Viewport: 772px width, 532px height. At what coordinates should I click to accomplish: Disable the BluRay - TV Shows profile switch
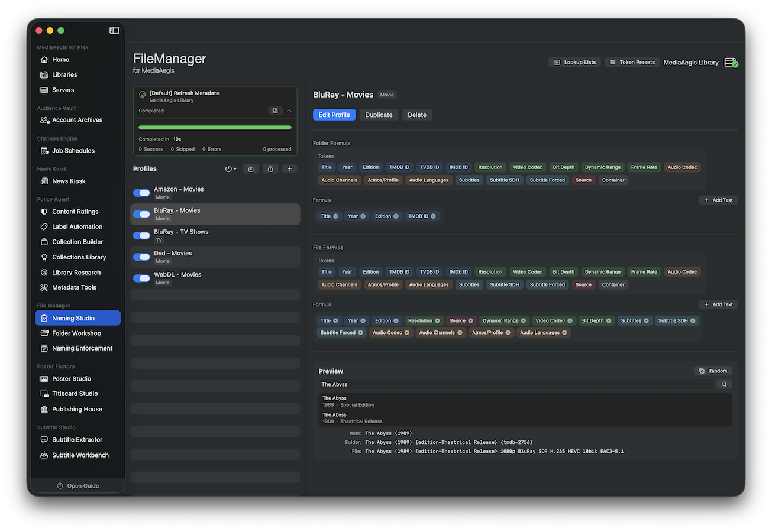tap(141, 235)
